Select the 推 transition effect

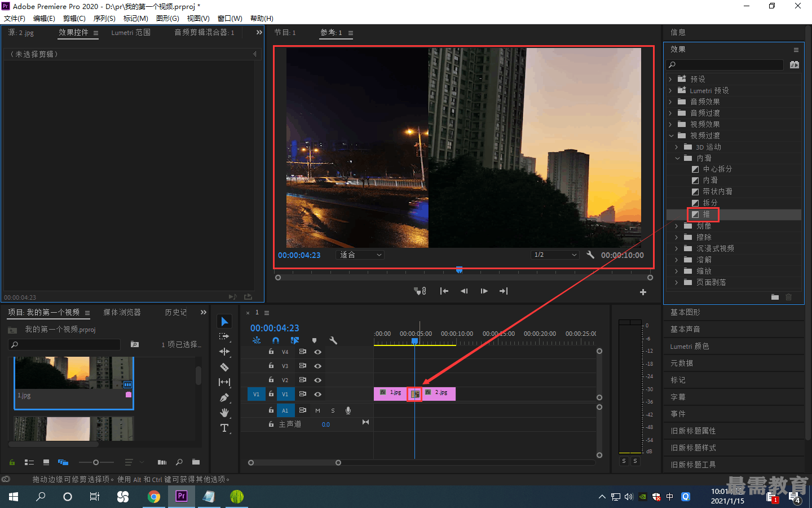707,214
